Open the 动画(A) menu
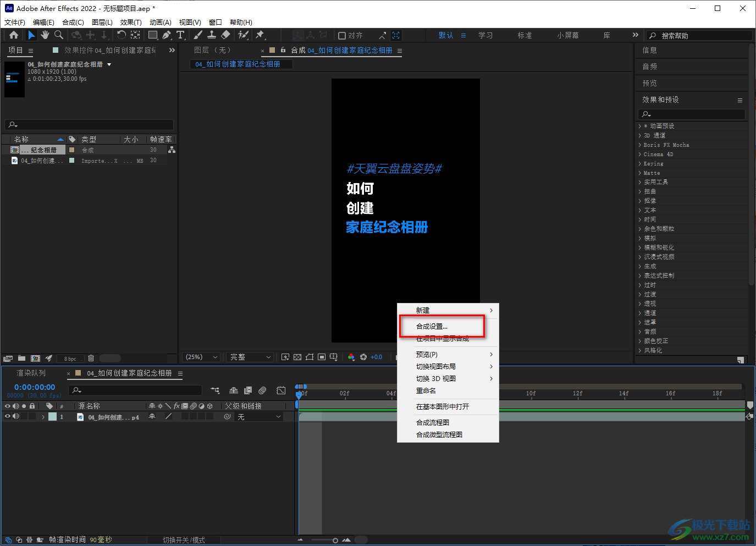Viewport: 756px width, 546px height. [x=161, y=23]
